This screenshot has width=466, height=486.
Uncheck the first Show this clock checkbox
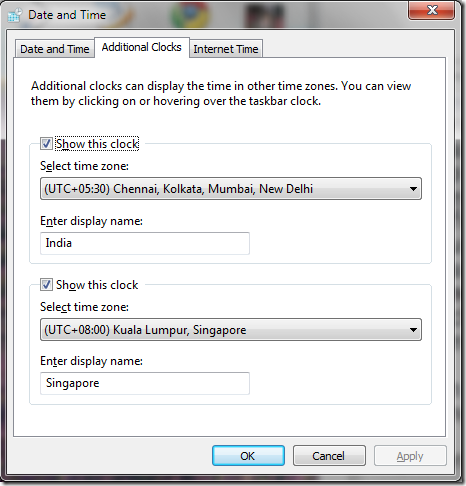click(46, 144)
